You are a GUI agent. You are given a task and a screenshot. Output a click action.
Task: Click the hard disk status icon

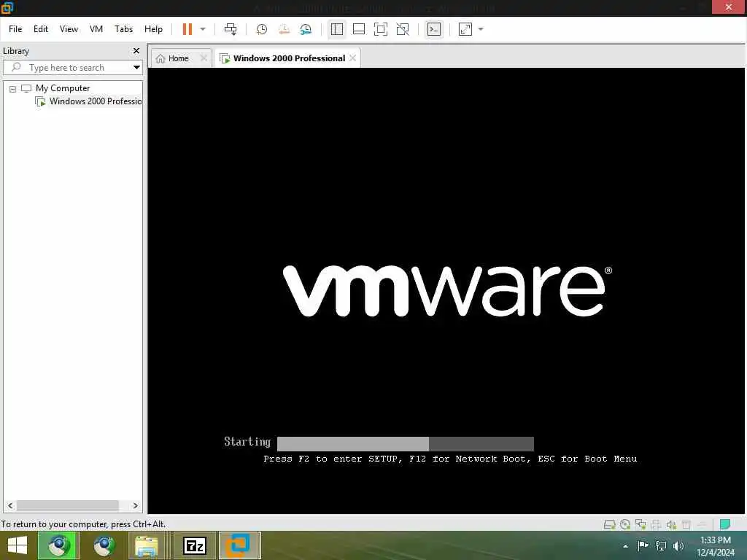click(609, 525)
